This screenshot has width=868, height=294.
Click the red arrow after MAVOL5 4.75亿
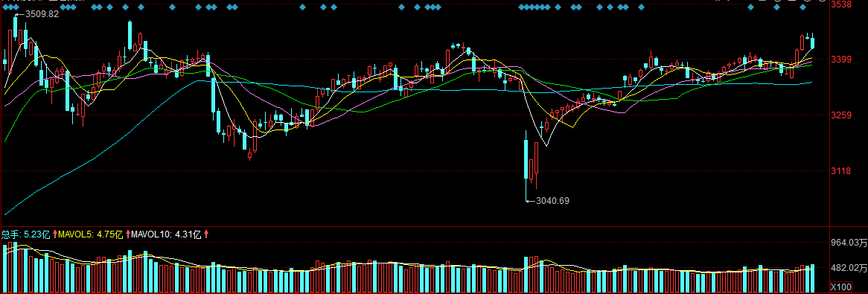pyautogui.click(x=129, y=234)
